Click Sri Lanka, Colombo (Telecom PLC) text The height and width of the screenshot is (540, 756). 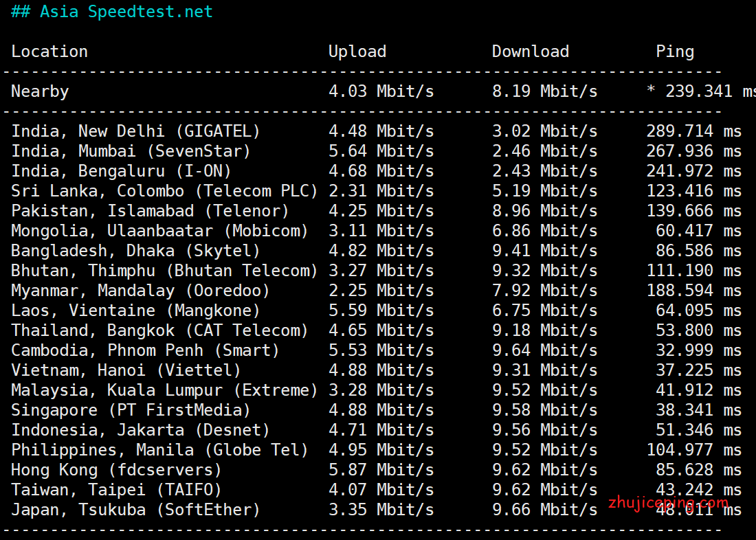click(x=164, y=191)
